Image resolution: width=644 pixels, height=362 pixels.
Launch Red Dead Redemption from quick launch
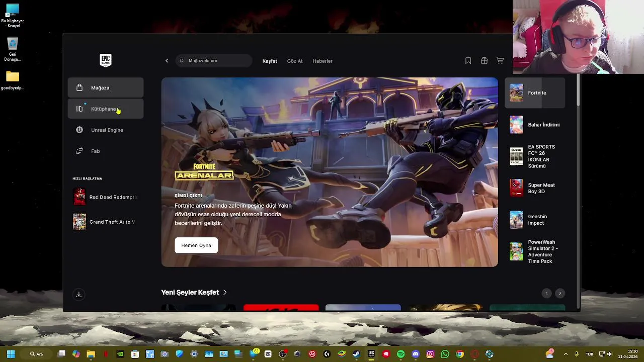(106, 197)
